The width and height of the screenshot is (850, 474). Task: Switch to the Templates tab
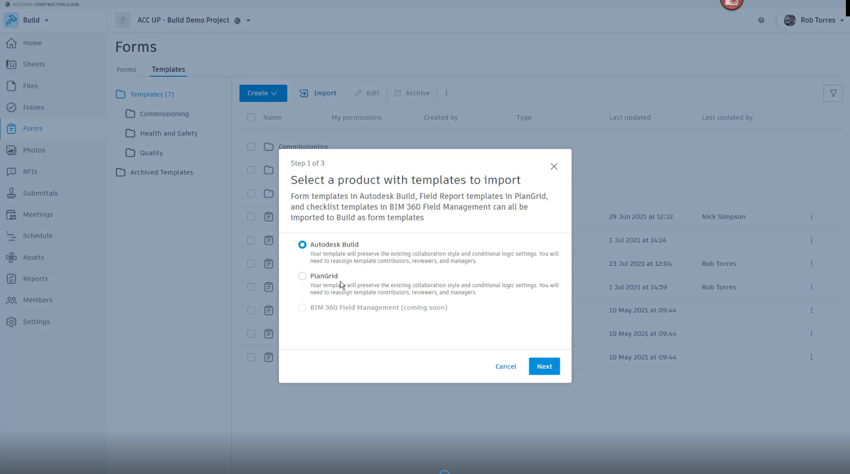click(x=168, y=69)
